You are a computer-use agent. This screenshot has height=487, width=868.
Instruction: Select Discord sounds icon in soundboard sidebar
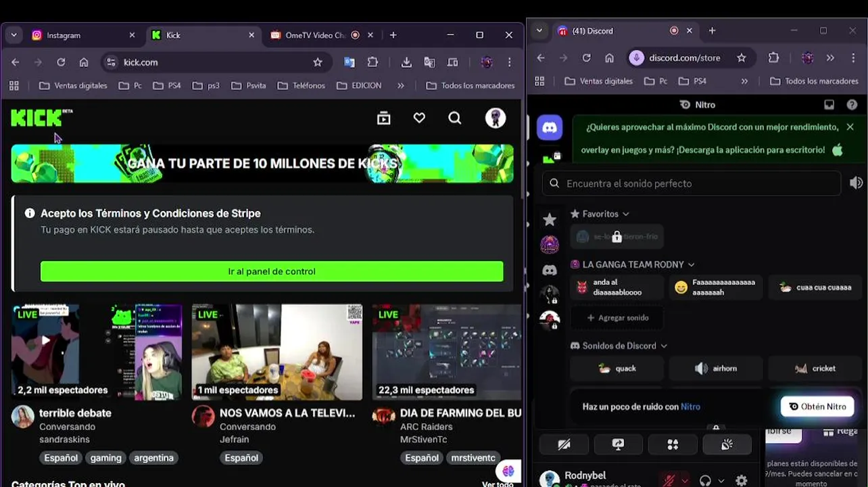tap(550, 270)
